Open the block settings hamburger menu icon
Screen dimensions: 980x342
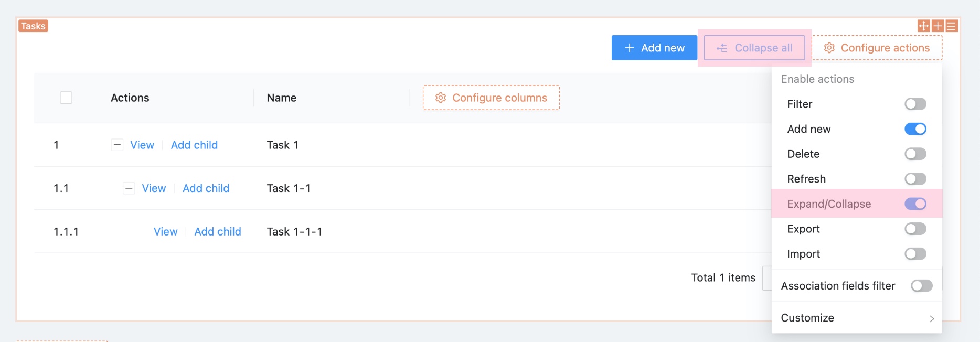point(952,26)
